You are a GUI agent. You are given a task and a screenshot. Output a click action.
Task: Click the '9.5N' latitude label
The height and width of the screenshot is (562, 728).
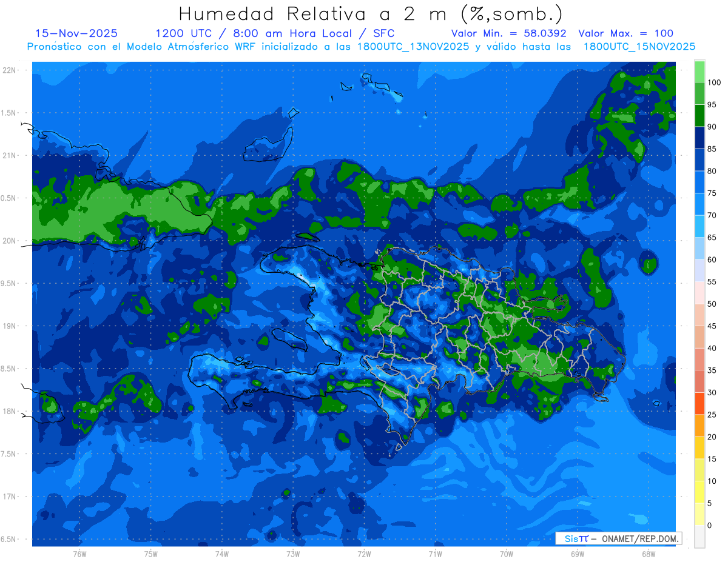click(x=9, y=284)
